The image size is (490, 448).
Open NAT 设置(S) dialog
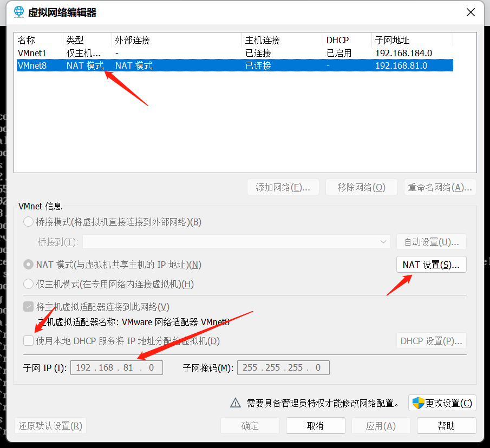coord(431,265)
